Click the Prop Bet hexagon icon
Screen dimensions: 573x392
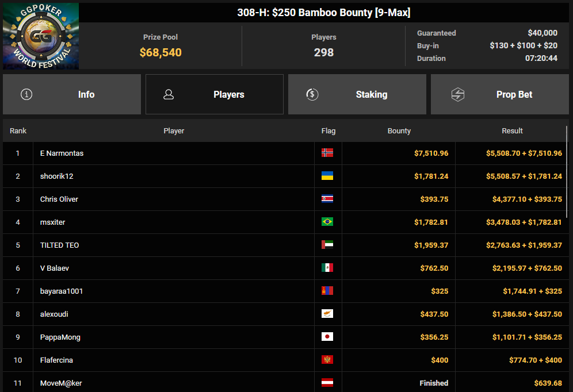(x=457, y=94)
